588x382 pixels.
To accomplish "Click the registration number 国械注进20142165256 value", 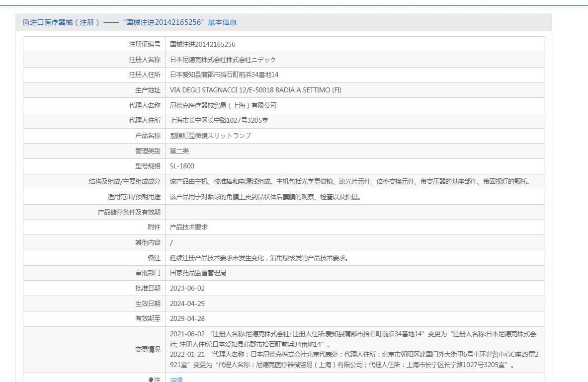I will coord(202,44).
